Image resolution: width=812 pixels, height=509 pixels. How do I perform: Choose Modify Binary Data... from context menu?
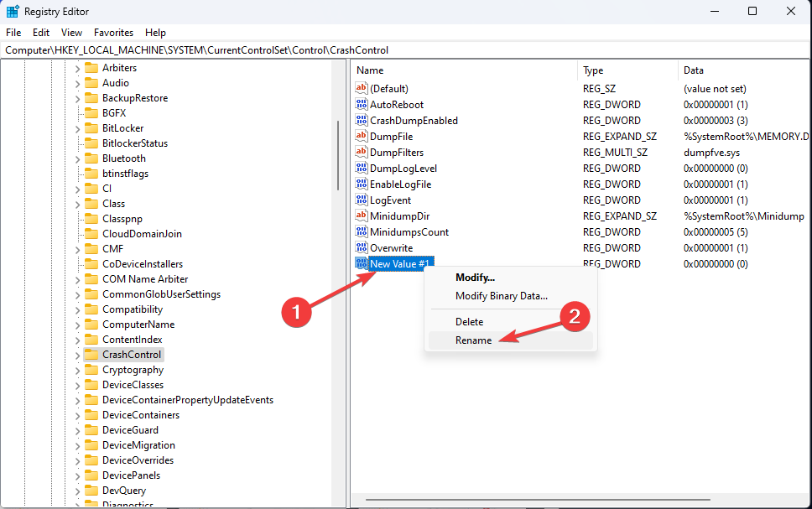[511, 296]
